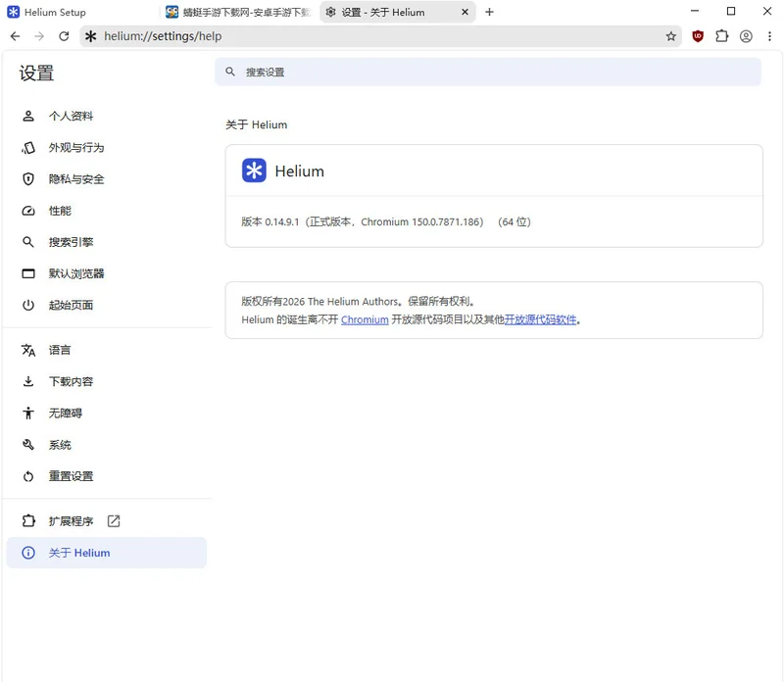The height and width of the screenshot is (682, 784).
Task: Open 系统 settings section
Action: tap(107, 445)
